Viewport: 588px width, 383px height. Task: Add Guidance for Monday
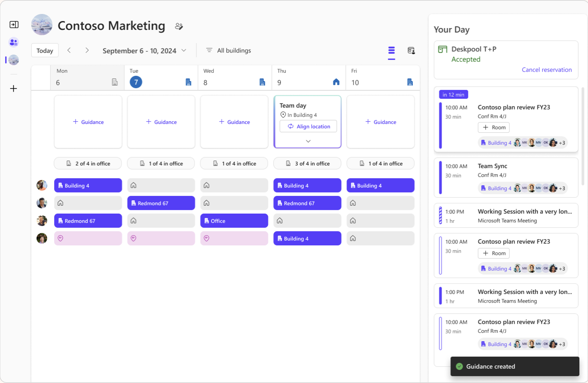click(x=88, y=122)
